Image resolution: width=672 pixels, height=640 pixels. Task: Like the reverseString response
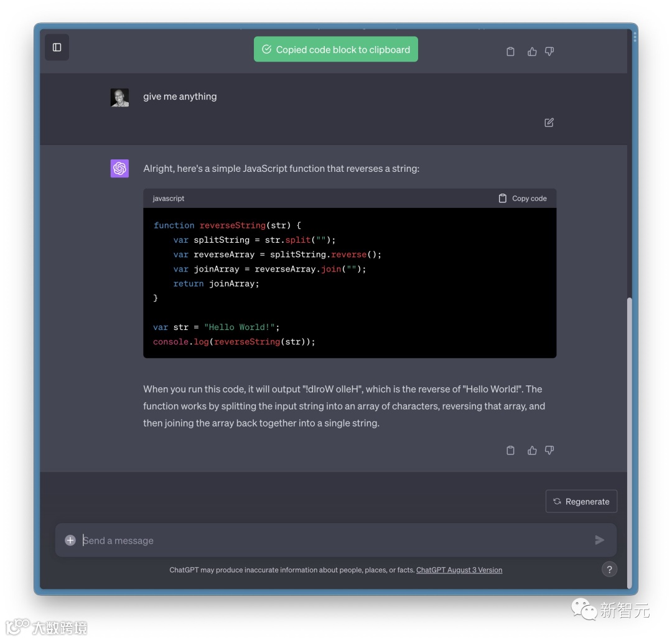click(532, 450)
